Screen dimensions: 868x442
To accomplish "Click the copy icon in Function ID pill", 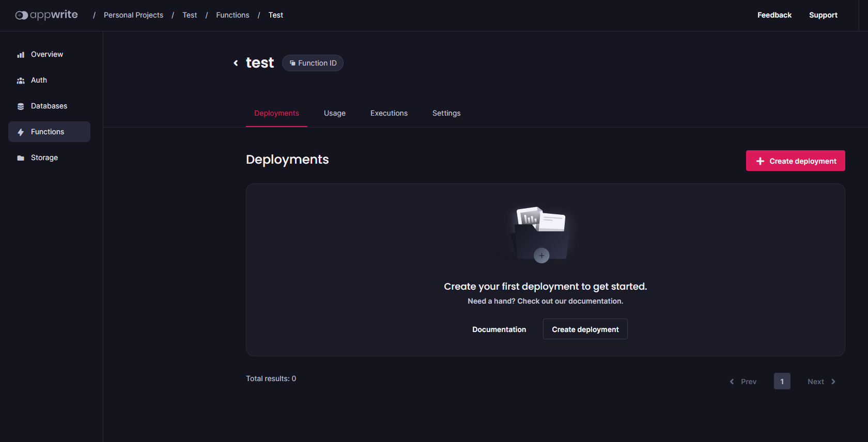I will 292,63.
